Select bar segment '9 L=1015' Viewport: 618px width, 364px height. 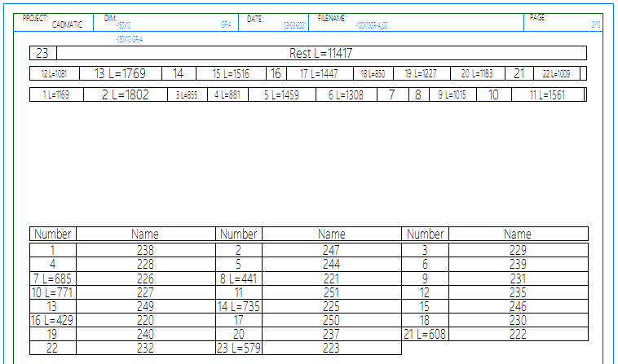tap(452, 94)
